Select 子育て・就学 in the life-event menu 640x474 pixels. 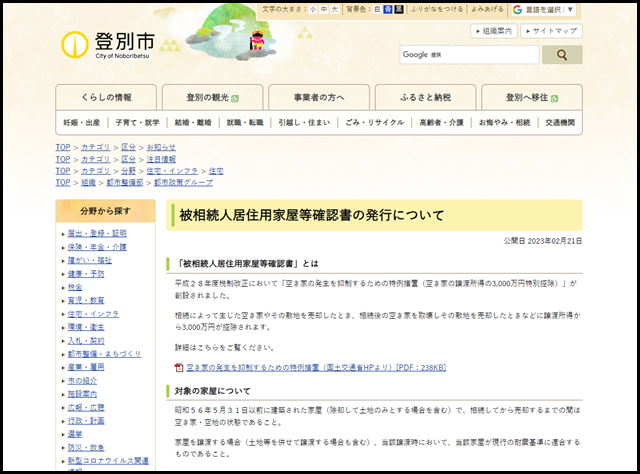click(137, 122)
